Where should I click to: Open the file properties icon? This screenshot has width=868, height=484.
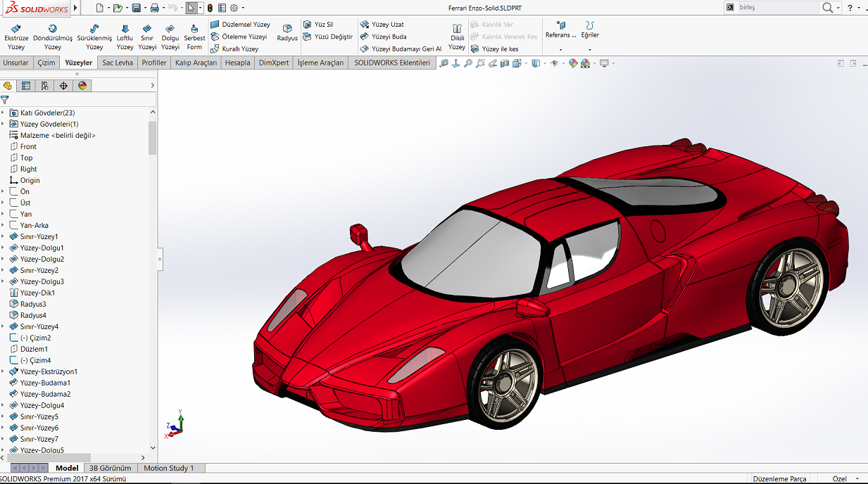pyautogui.click(x=222, y=8)
